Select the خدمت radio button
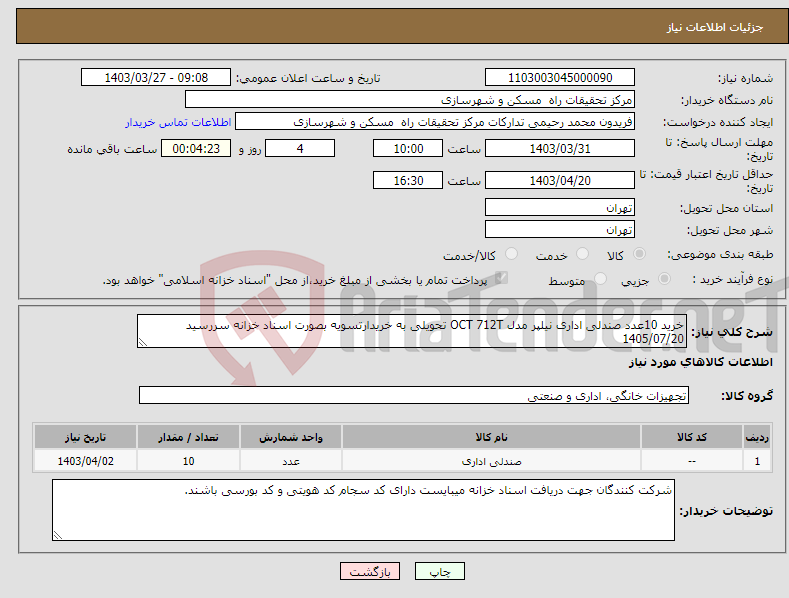This screenshot has height=598, width=789. point(582,254)
